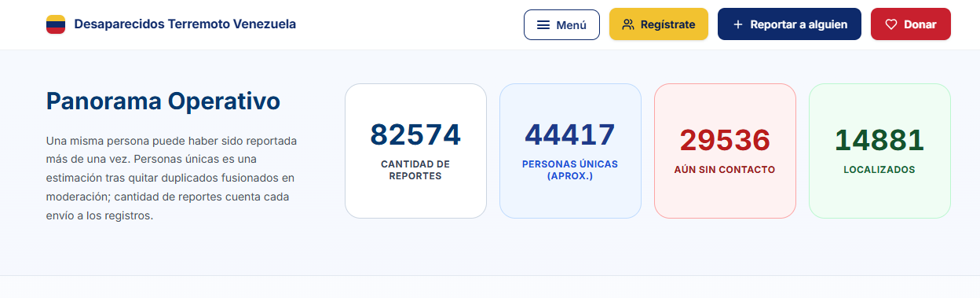Expand the Menú dropdown button
The image size is (980, 298).
561,24
